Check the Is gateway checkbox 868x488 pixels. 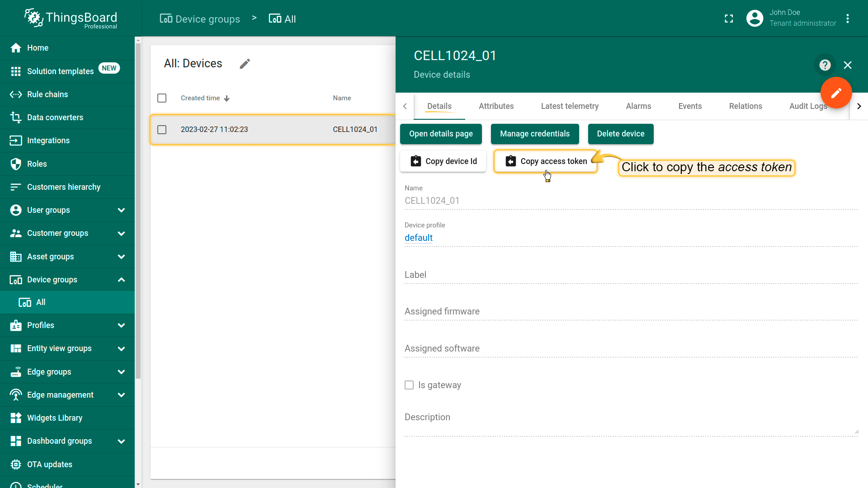click(x=409, y=385)
